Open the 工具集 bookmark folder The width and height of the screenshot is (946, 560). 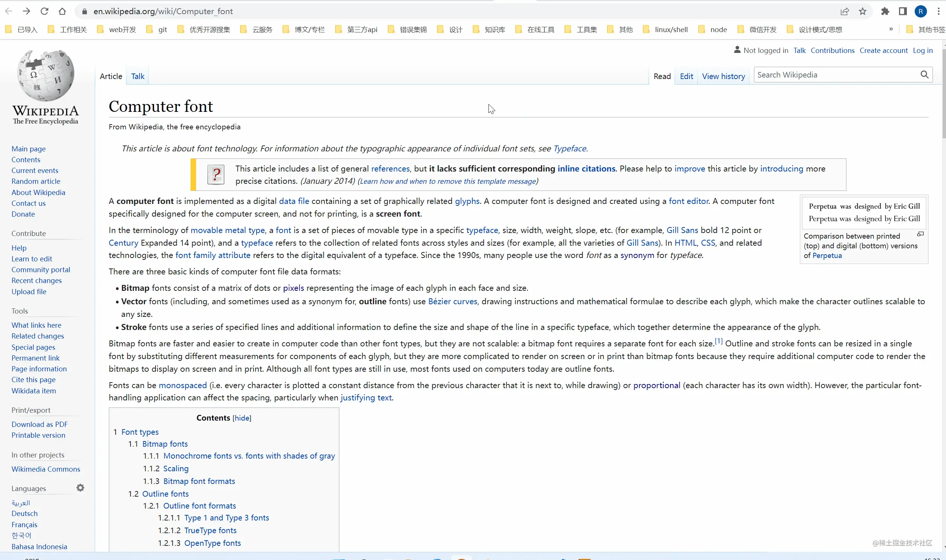coord(581,29)
